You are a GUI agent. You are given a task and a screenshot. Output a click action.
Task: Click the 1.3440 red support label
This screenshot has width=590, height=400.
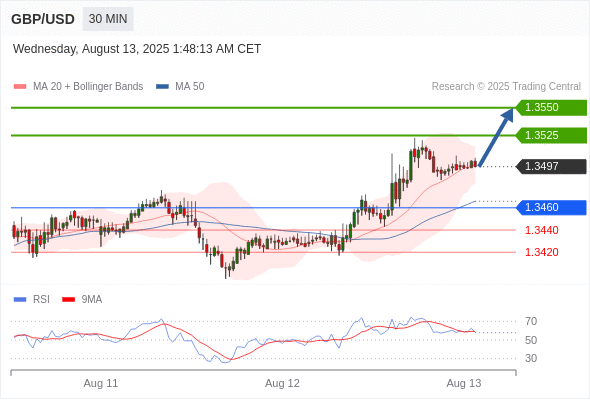click(541, 230)
